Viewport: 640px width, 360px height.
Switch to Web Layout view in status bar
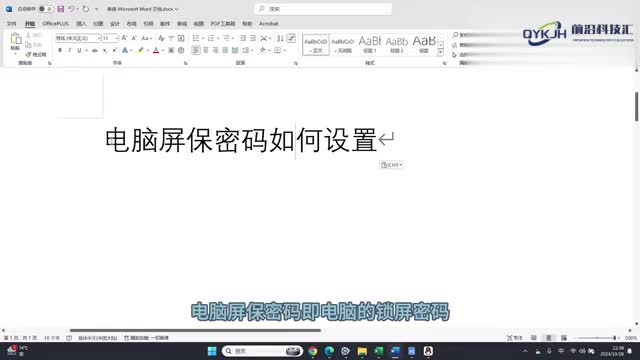tap(564, 338)
